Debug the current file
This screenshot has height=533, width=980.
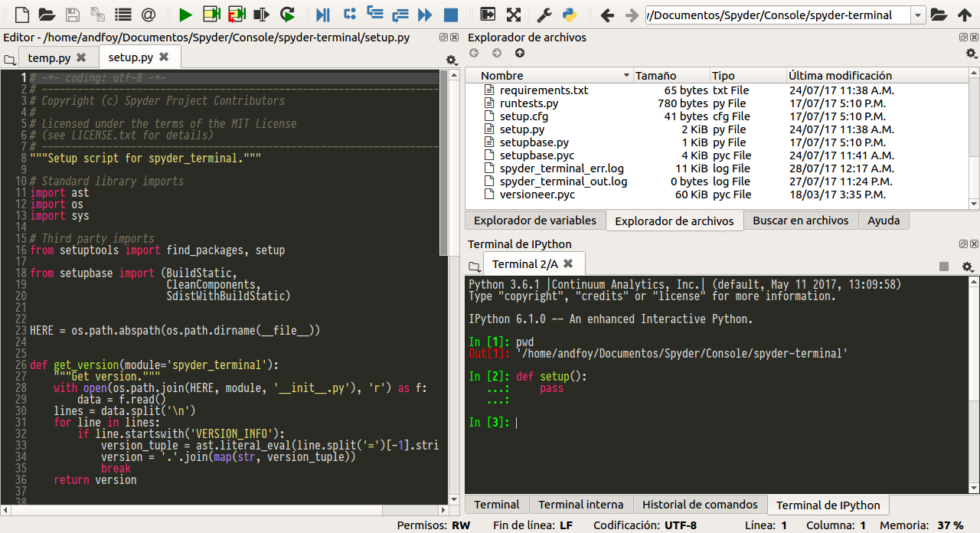322,13
